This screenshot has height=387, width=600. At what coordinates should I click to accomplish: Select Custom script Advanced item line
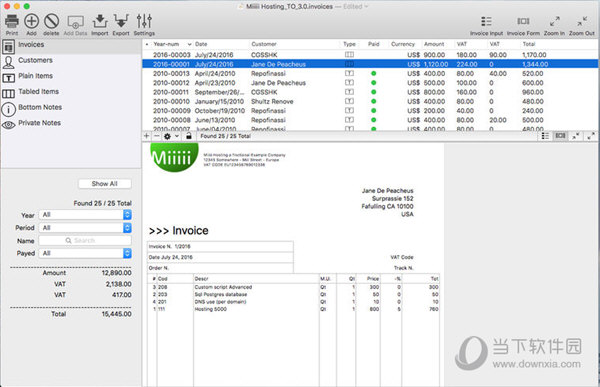tap(293, 287)
